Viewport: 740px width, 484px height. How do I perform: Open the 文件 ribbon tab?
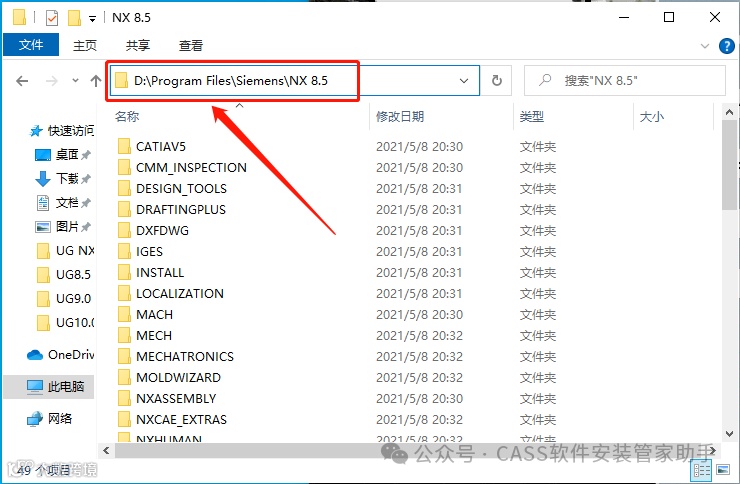(x=31, y=45)
